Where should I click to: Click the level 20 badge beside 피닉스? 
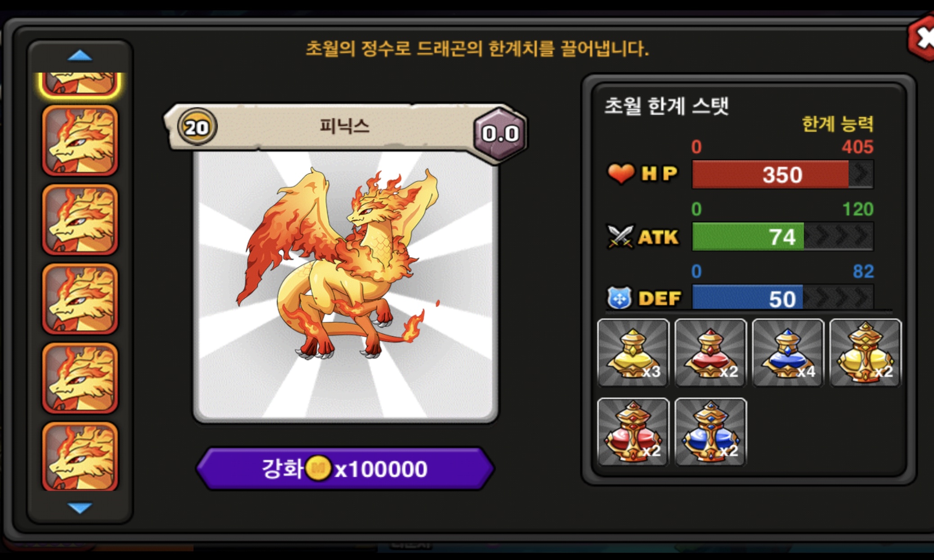(x=197, y=127)
